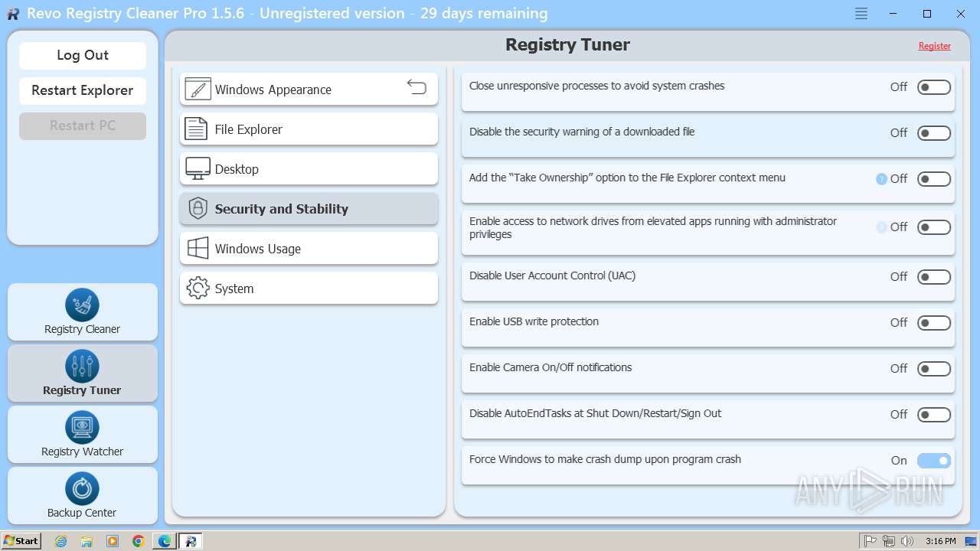Select the Windows Usage category
Screen dimensions: 980x551
[x=309, y=249]
